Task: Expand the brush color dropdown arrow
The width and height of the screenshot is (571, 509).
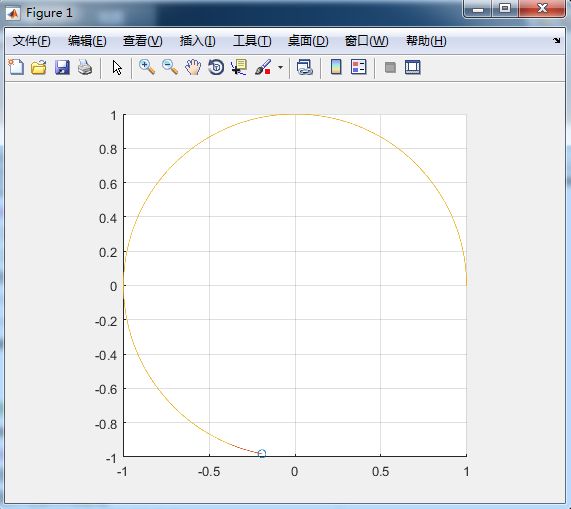Action: 280,67
